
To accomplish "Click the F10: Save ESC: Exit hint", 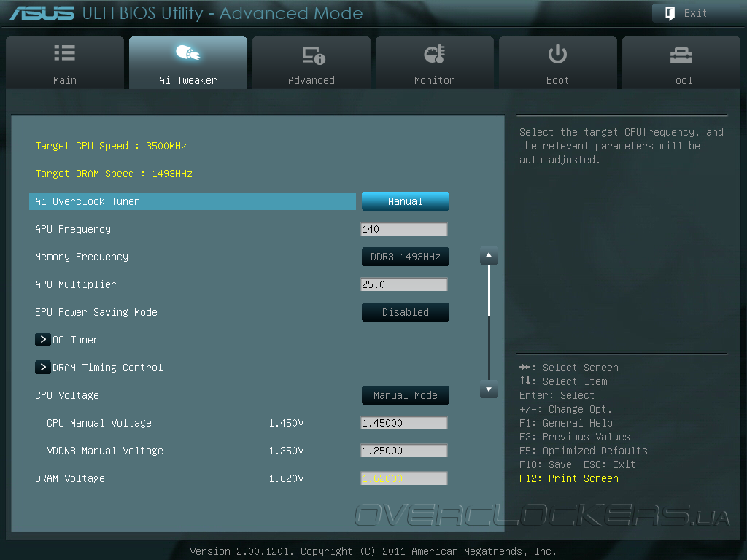I will click(578, 464).
